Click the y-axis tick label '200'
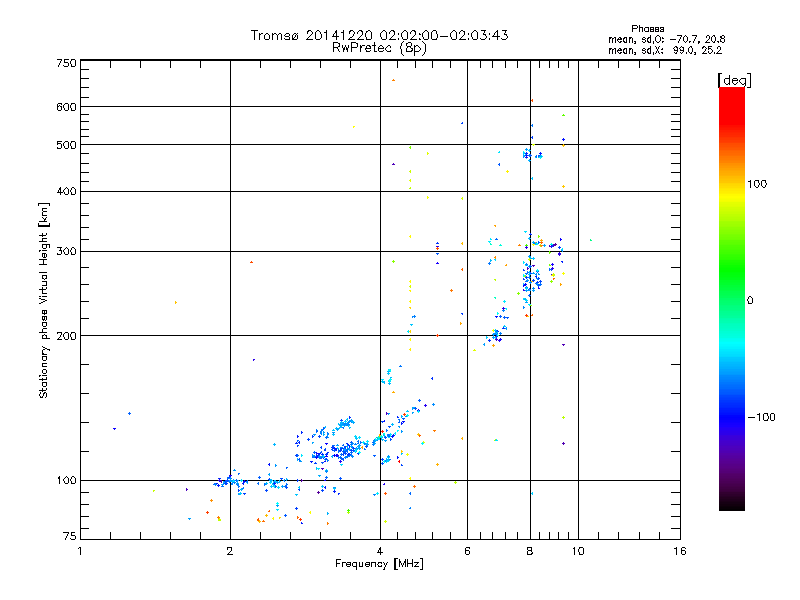Viewport: 800px width, 600px height. (66, 336)
